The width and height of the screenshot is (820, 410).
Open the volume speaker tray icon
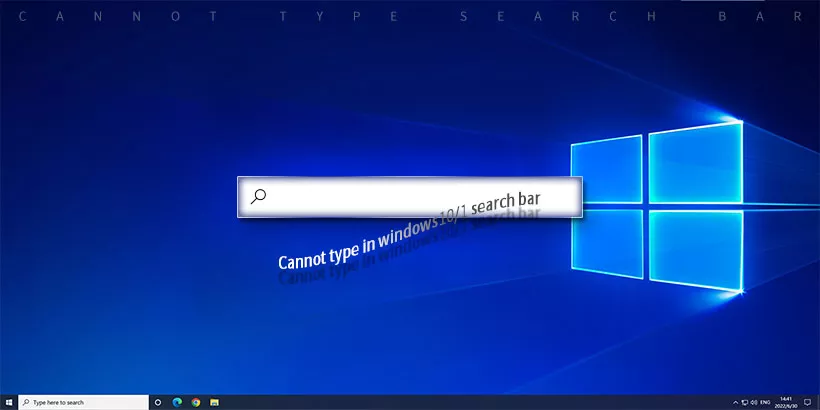[754, 403]
